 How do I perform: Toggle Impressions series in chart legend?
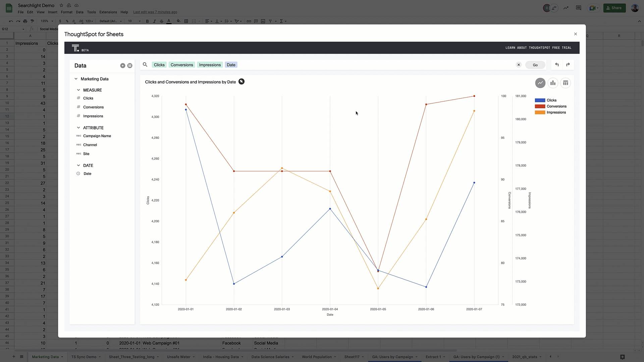click(556, 112)
